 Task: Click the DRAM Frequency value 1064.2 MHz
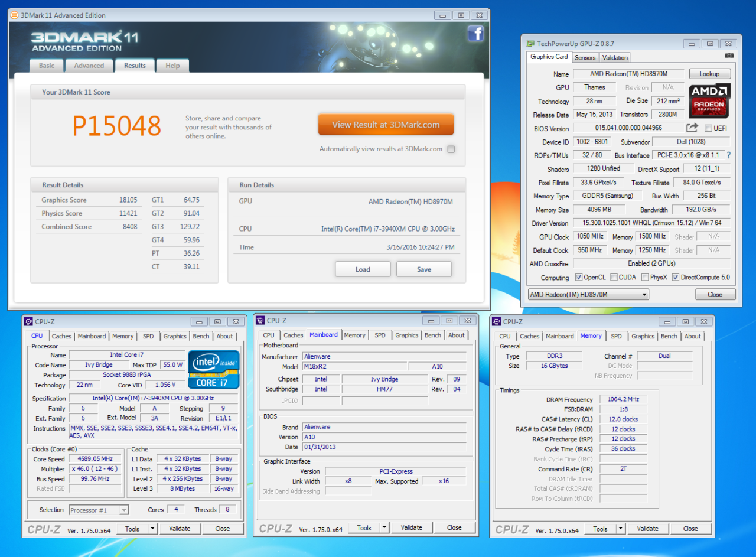(623, 399)
